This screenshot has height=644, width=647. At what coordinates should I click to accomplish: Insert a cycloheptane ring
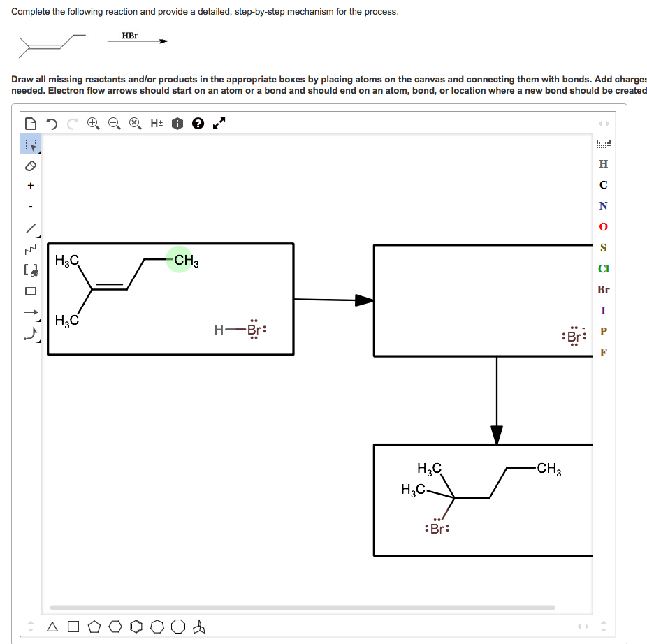(x=157, y=627)
